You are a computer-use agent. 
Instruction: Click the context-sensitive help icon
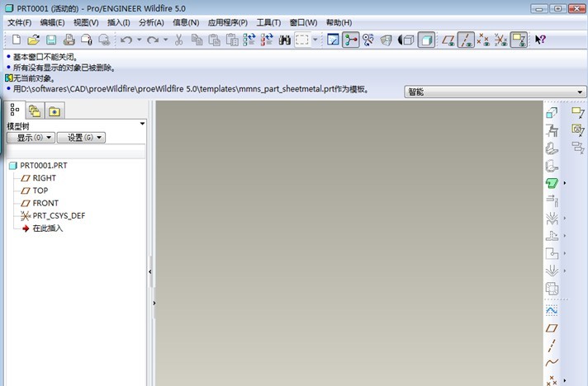540,40
